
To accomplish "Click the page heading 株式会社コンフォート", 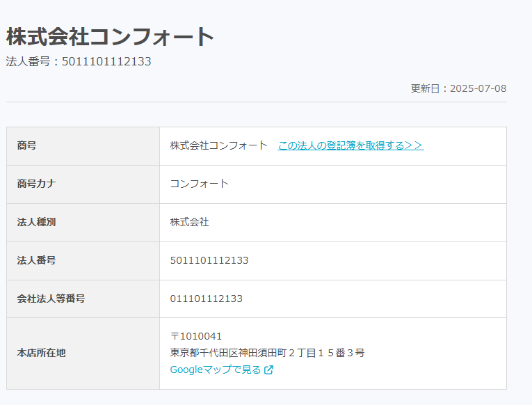I will 110,37.
